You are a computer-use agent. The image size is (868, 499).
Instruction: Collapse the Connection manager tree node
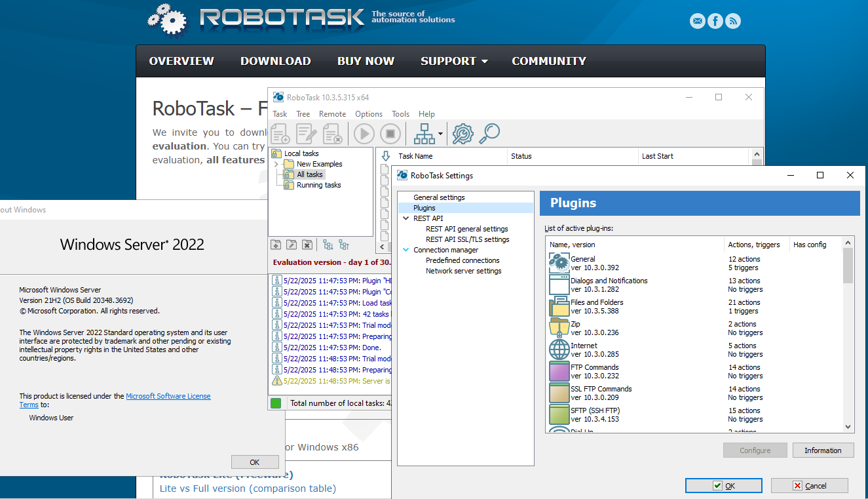pyautogui.click(x=407, y=249)
